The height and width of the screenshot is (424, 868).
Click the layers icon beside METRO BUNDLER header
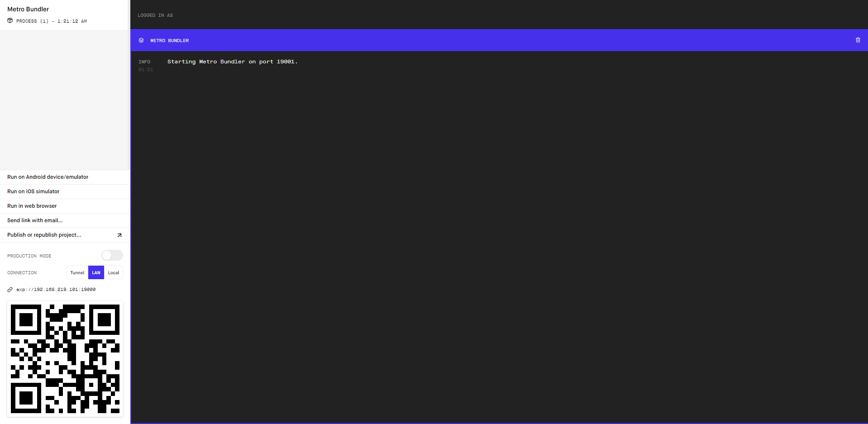point(141,40)
